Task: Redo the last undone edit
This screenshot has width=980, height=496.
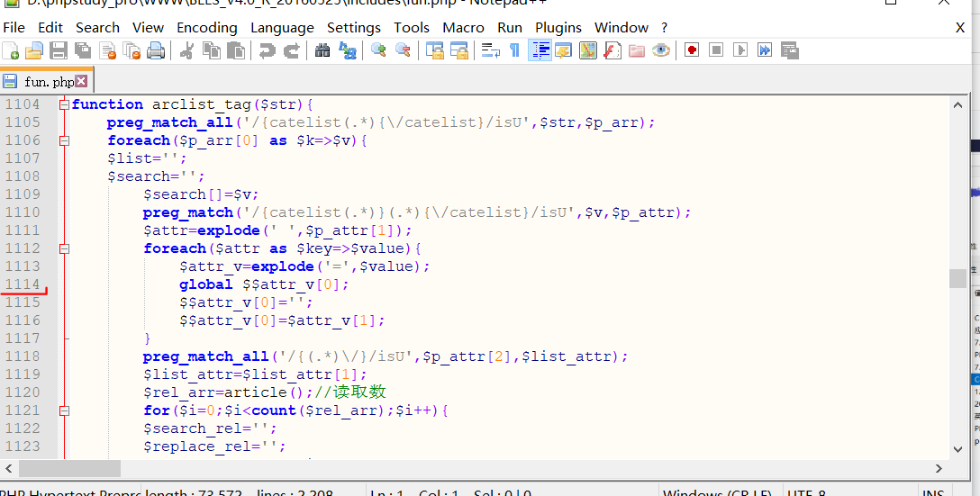Action: (291, 50)
